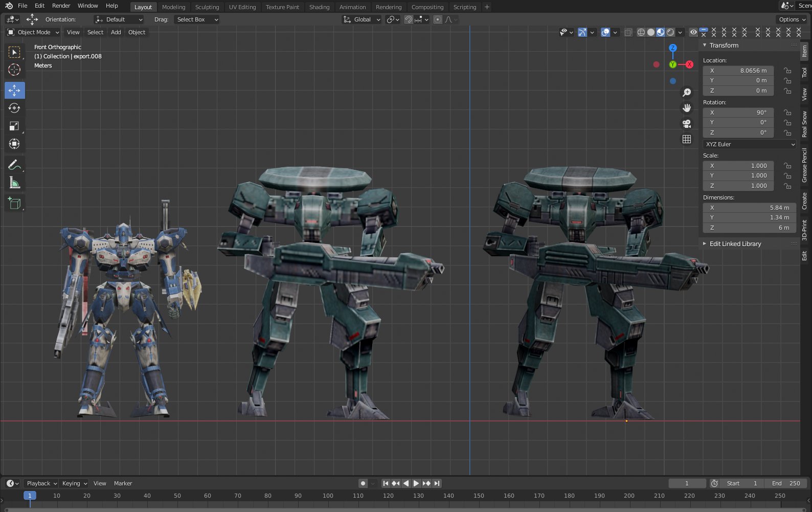Click the blue Z axis on gizmo
812x512 pixels.
coord(673,48)
